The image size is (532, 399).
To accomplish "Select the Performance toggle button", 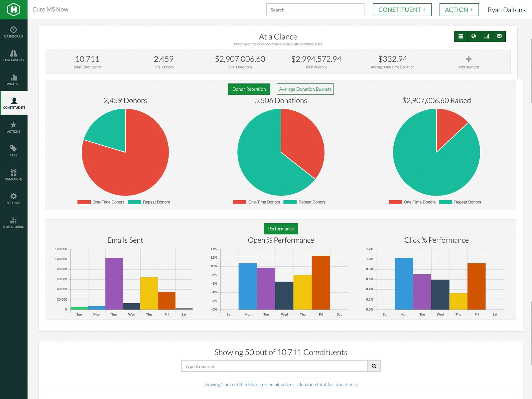I will click(x=281, y=229).
